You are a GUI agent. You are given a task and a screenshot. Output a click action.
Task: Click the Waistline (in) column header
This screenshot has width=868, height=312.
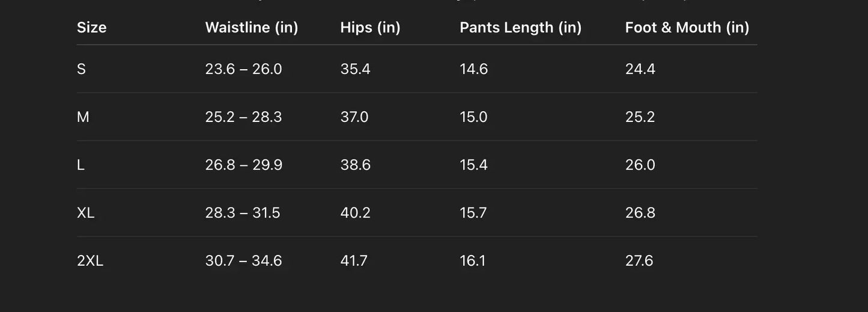(x=251, y=28)
